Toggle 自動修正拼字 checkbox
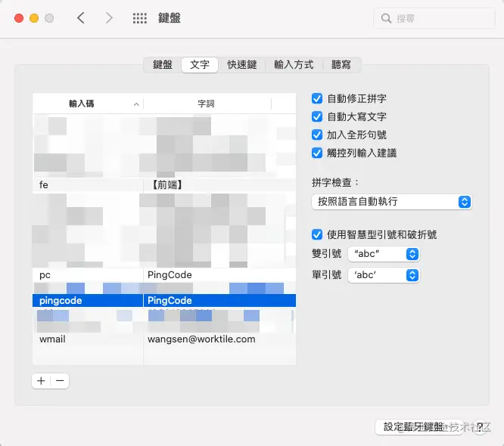 [x=317, y=98]
